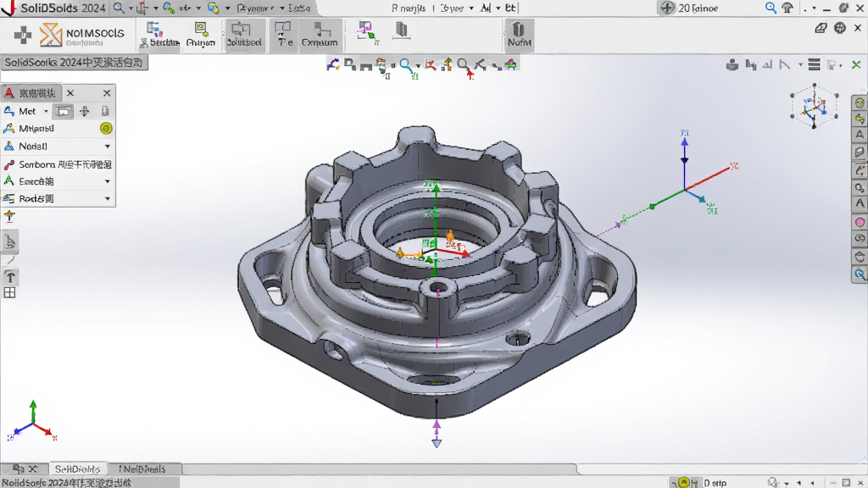
Task: Click the side panel tab with the red A icon
Action: click(x=31, y=93)
